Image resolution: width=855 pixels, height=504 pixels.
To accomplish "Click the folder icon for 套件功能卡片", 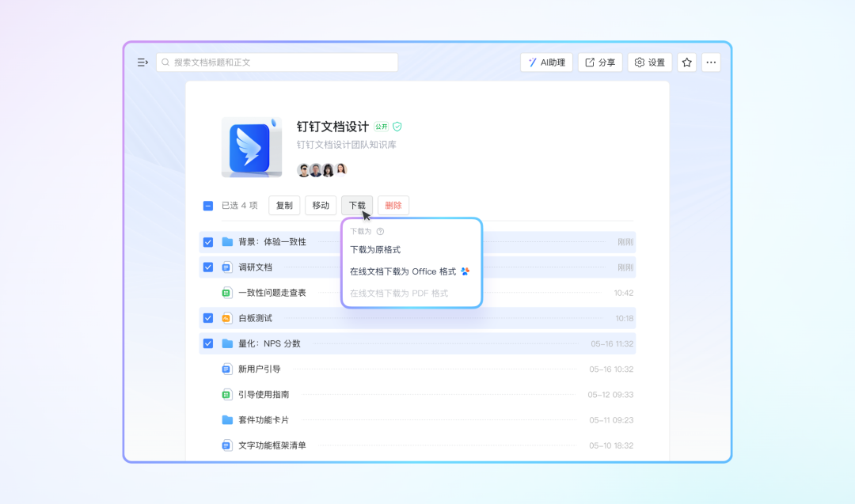I will pos(226,420).
